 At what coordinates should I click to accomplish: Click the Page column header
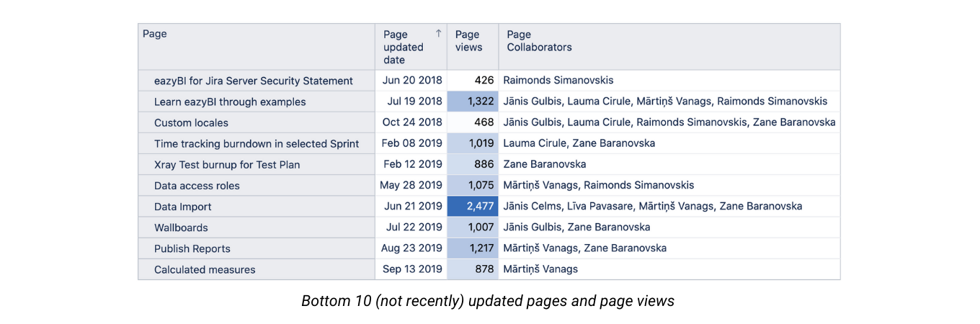point(155,34)
